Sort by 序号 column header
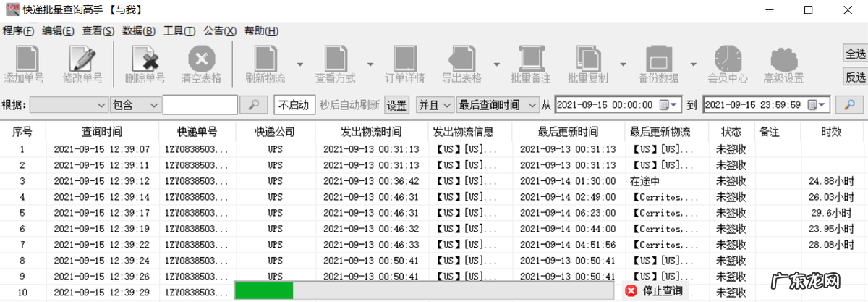This screenshot has height=302, width=868. (22, 132)
